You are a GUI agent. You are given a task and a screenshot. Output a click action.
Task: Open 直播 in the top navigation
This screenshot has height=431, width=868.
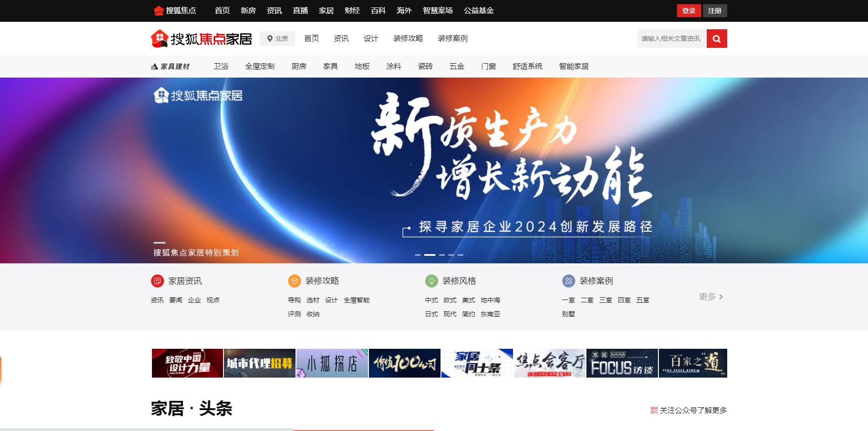(x=300, y=11)
